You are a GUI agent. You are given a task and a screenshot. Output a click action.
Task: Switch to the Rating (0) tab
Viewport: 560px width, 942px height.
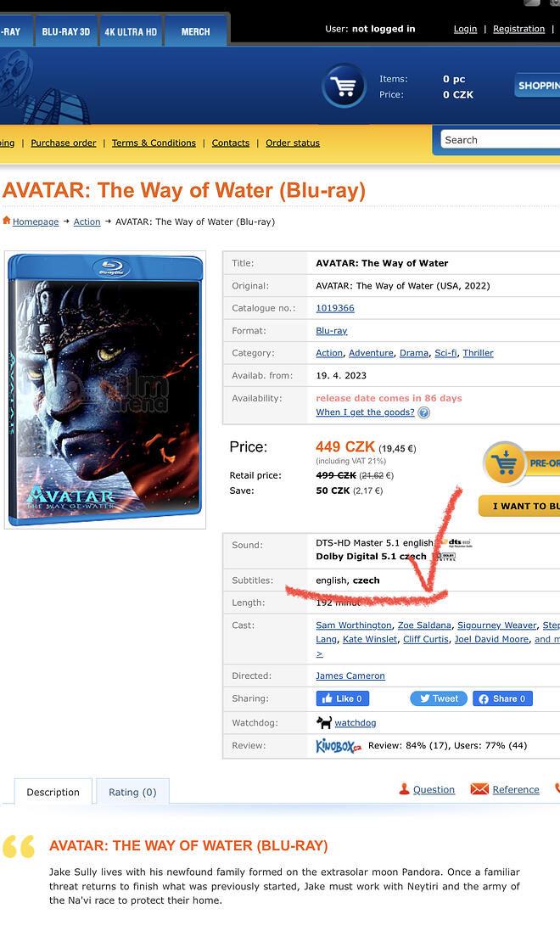pyautogui.click(x=132, y=792)
